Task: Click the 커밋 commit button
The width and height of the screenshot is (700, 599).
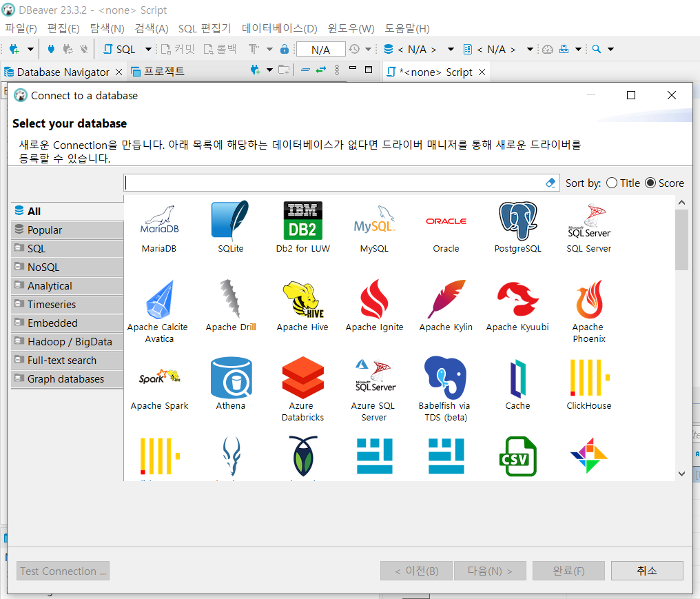Action: [178, 49]
